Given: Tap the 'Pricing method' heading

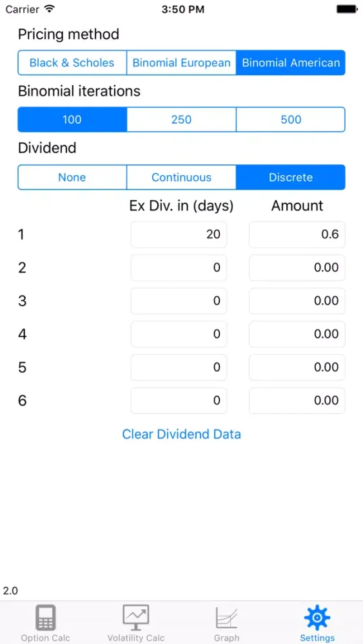Looking at the screenshot, I should pyautogui.click(x=68, y=34).
